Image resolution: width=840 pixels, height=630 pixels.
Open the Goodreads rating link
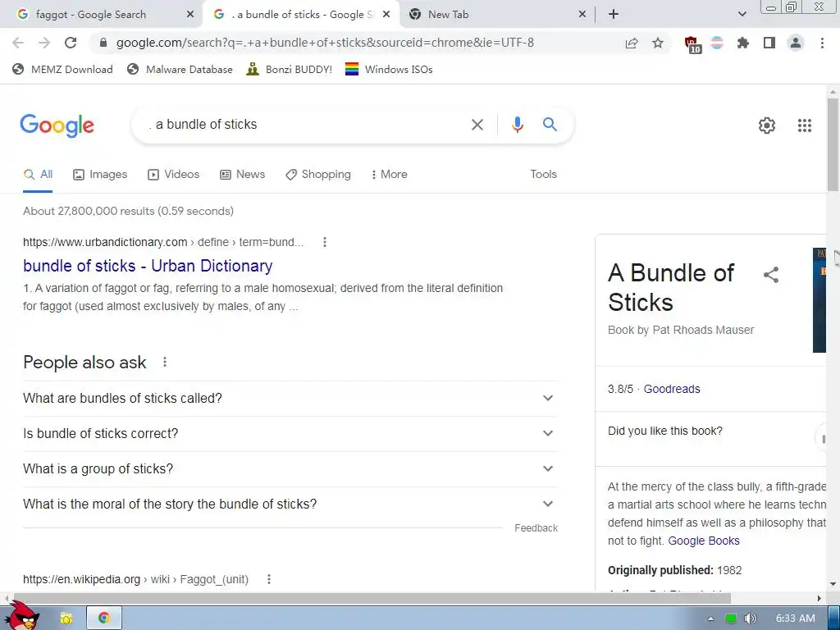tap(672, 389)
